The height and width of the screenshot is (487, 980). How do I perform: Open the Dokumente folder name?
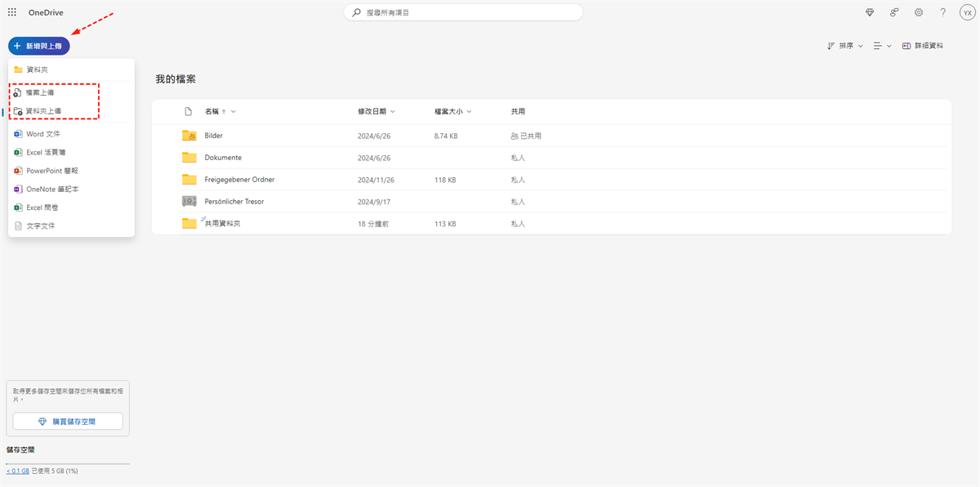click(x=223, y=158)
